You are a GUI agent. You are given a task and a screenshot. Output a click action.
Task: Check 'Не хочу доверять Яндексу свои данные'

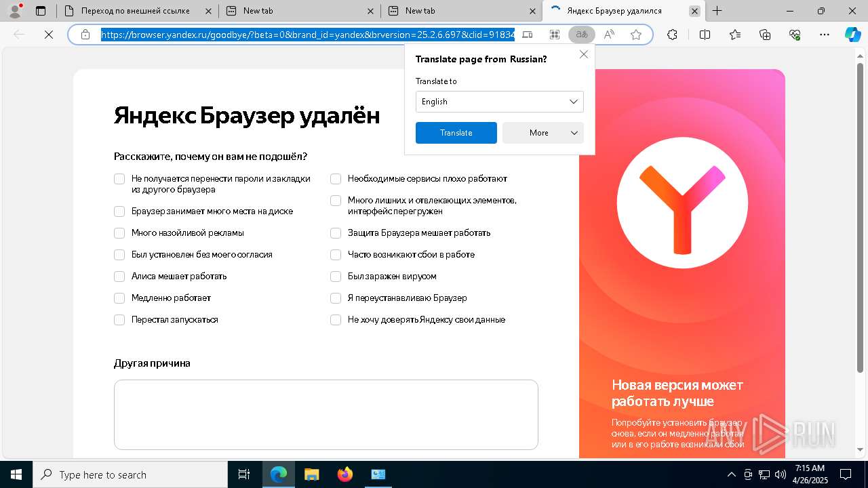click(336, 320)
